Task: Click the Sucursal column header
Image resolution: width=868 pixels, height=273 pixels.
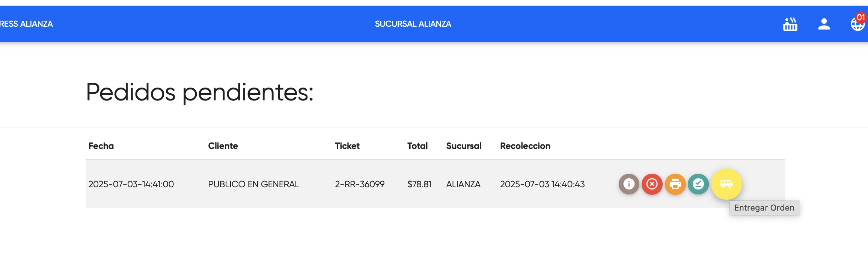Action: [x=464, y=146]
